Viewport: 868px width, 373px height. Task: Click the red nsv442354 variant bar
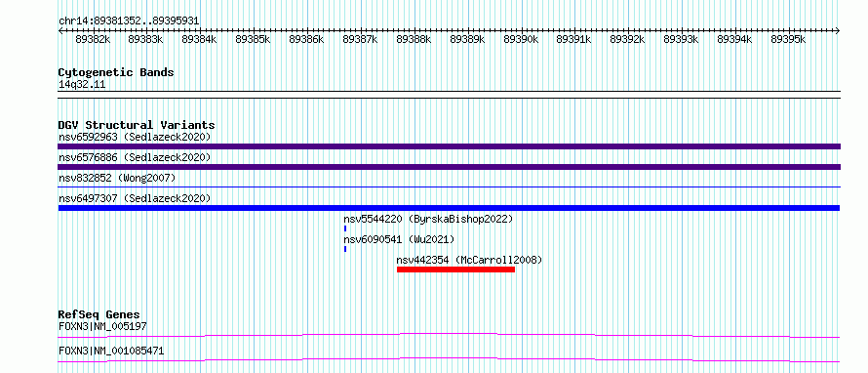[x=455, y=269]
